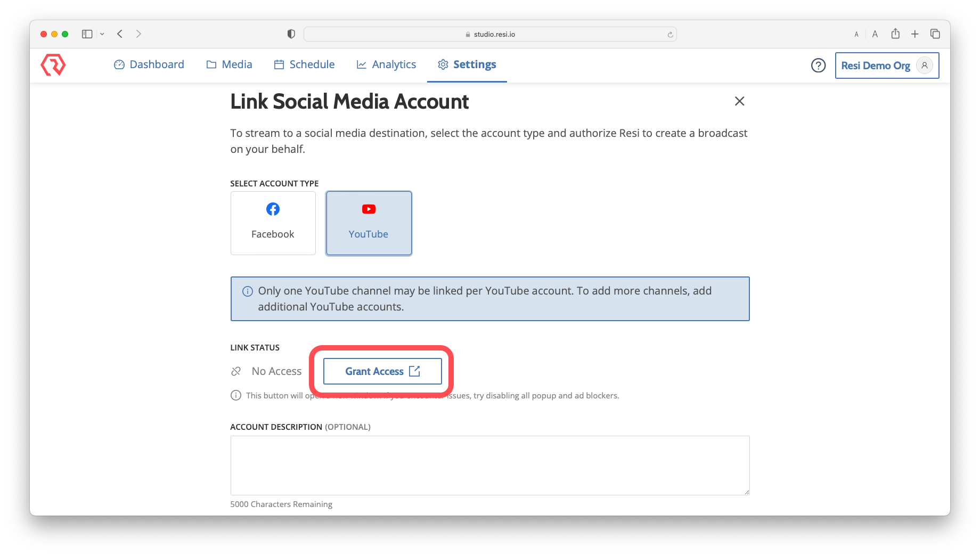Switch to the Media tab
Viewport: 980px width, 555px height.
(230, 64)
